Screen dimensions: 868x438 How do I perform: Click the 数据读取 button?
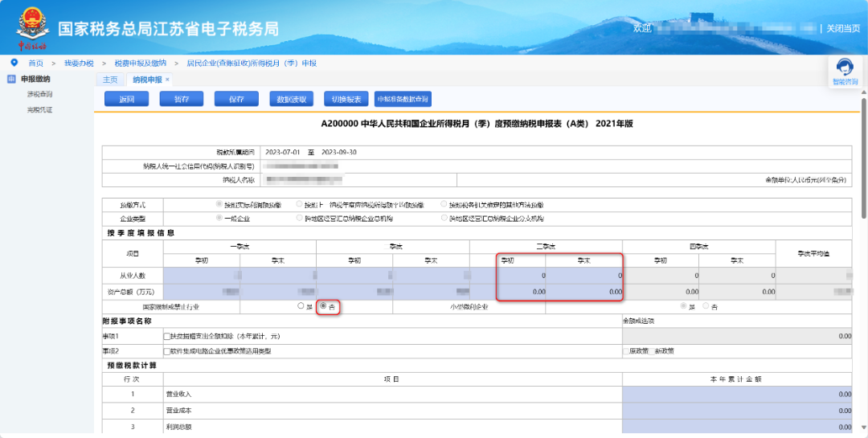[x=292, y=99]
